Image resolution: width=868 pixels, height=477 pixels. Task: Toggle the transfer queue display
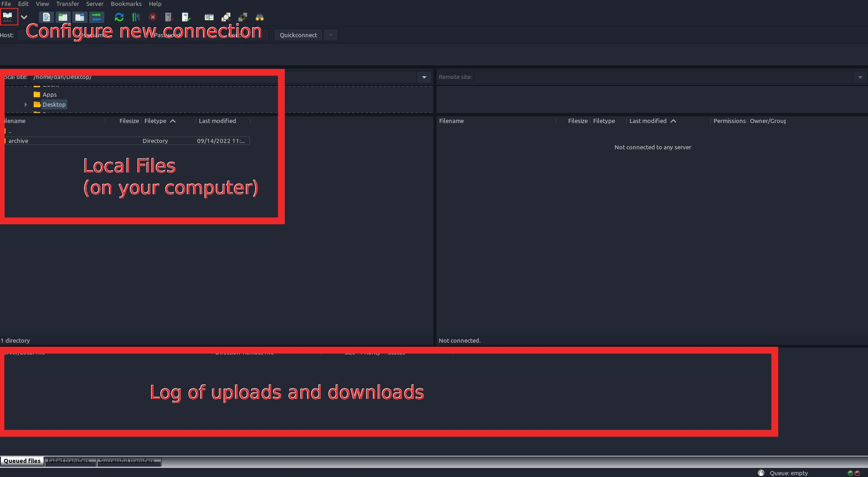[96, 17]
